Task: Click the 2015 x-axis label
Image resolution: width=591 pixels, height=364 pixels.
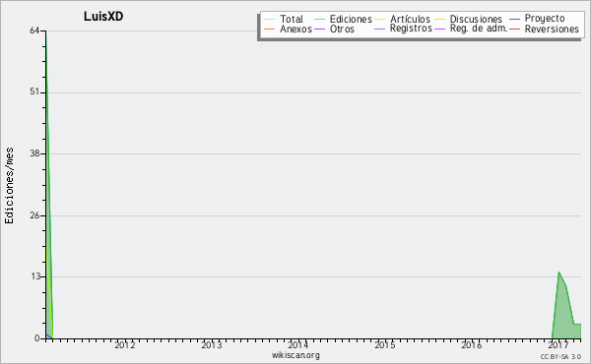Action: pyautogui.click(x=385, y=345)
